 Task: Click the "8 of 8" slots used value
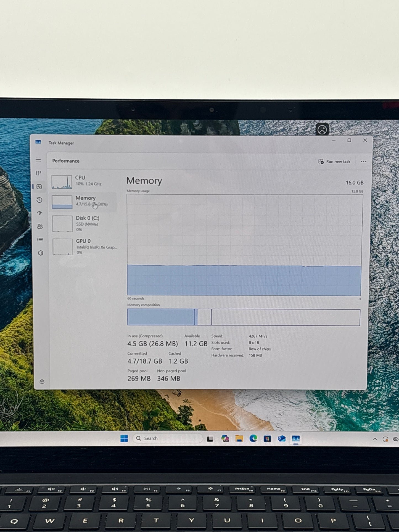(254, 343)
